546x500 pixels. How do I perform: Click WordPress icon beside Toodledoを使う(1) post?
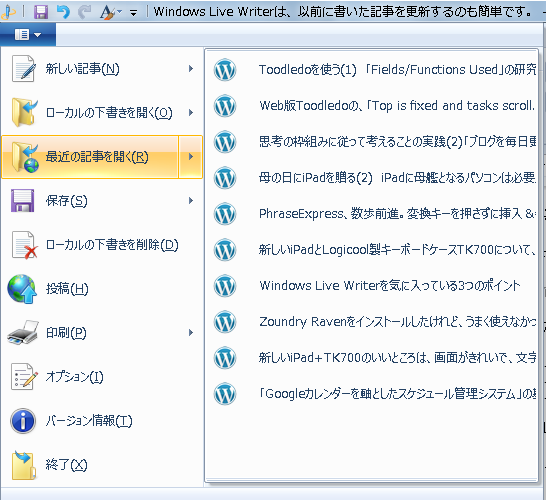(x=225, y=70)
